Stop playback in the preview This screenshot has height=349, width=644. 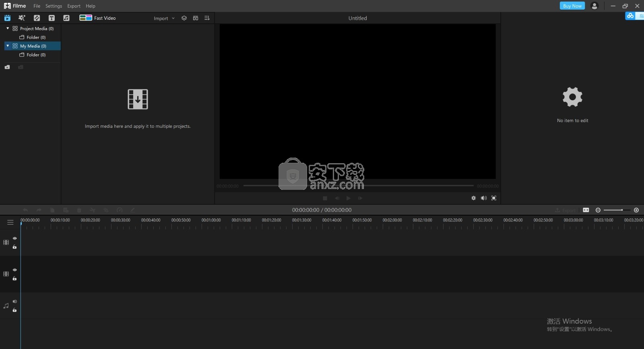click(325, 198)
